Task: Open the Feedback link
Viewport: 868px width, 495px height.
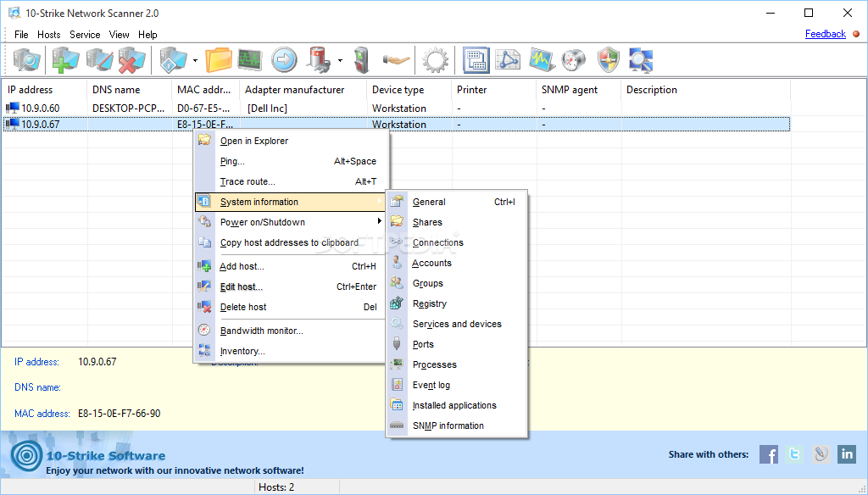Action: pos(826,34)
